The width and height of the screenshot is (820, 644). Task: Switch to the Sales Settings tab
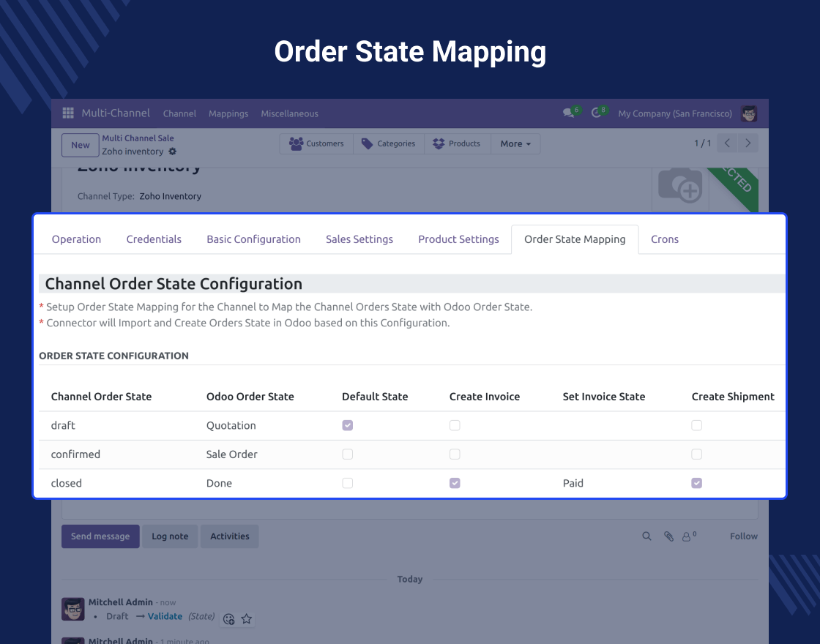pos(359,239)
